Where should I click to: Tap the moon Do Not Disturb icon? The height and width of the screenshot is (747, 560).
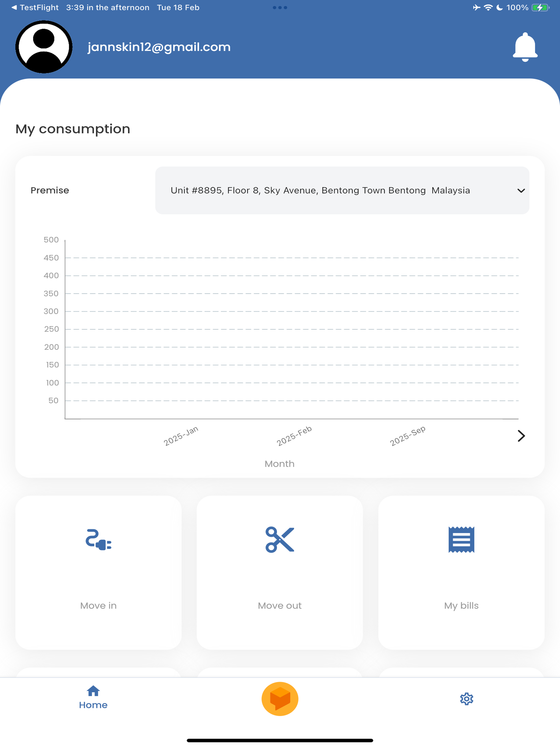click(x=499, y=7)
